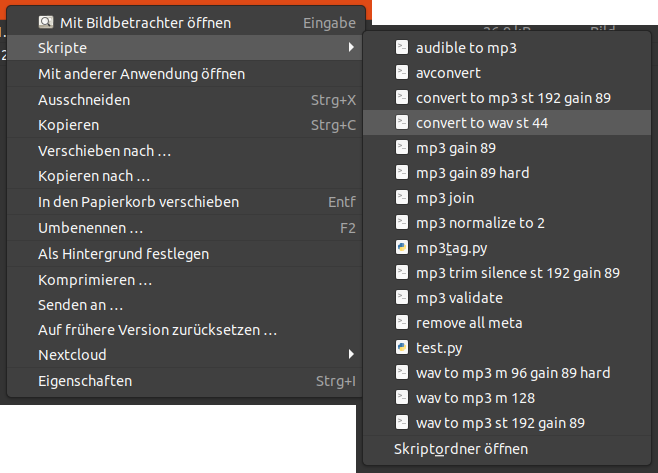Run the mp3 validate script
This screenshot has height=473, width=658.
pyautogui.click(x=507, y=298)
